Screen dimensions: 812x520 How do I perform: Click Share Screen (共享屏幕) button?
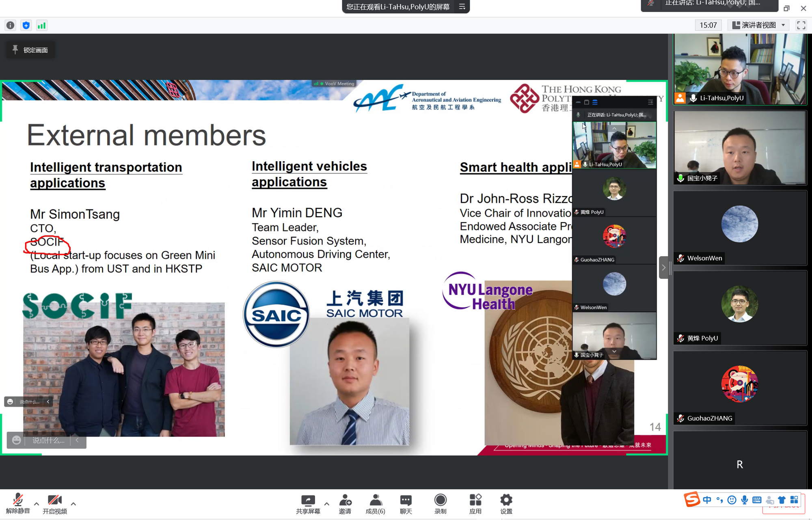308,504
